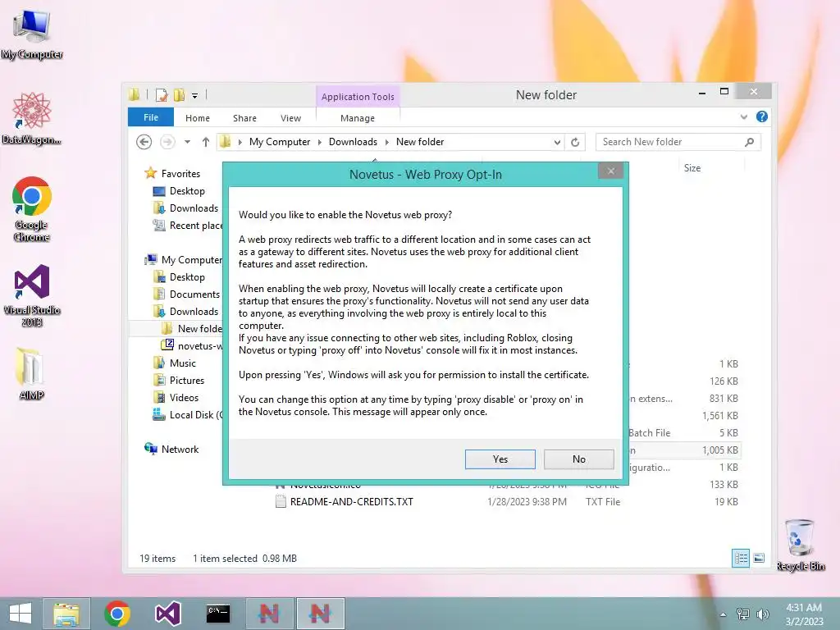Open Command Prompt from the taskbar

(x=218, y=614)
